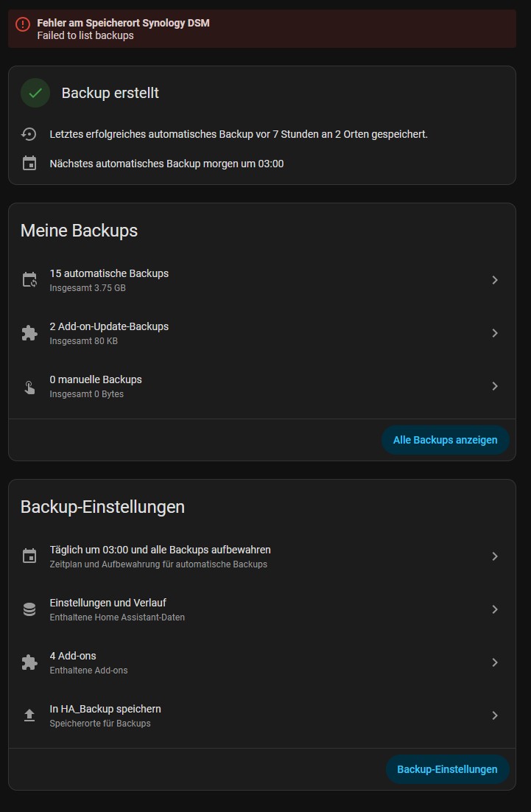Click the last successful backup history icon
This screenshot has width=531, height=812.
(x=29, y=134)
